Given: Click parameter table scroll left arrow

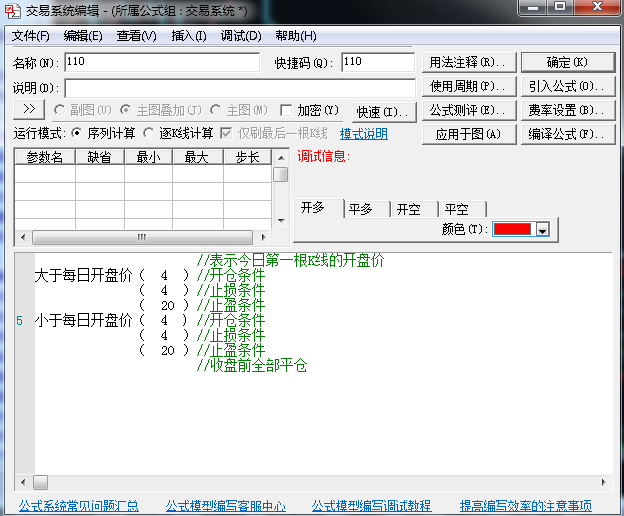Looking at the screenshot, I should pos(23,238).
